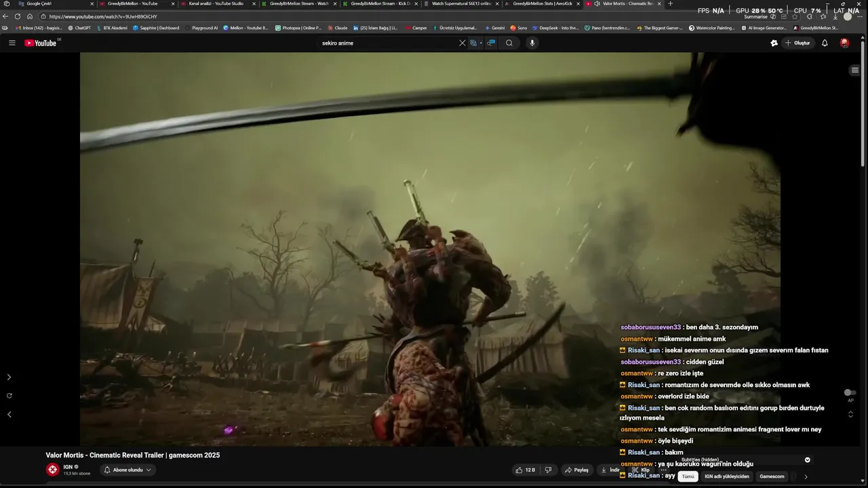
Task: Go to the YouTube home logo
Action: coord(42,43)
